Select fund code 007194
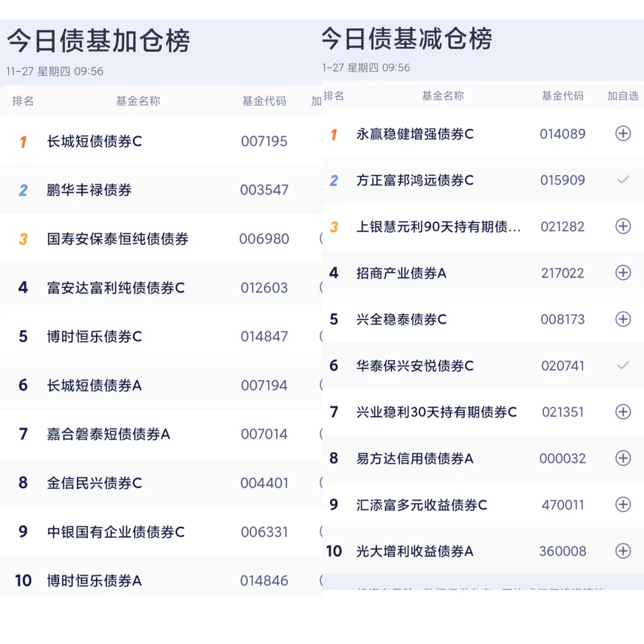Image resolution: width=644 pixels, height=644 pixels. (264, 385)
